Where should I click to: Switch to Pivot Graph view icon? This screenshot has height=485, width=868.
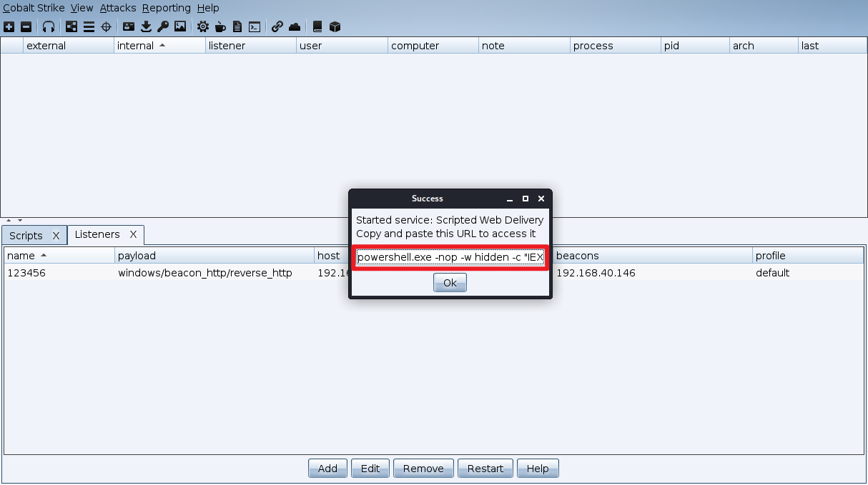point(71,27)
